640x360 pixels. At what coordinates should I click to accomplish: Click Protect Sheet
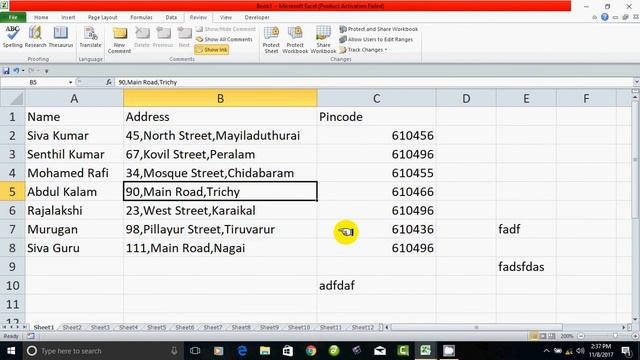[x=271, y=40]
